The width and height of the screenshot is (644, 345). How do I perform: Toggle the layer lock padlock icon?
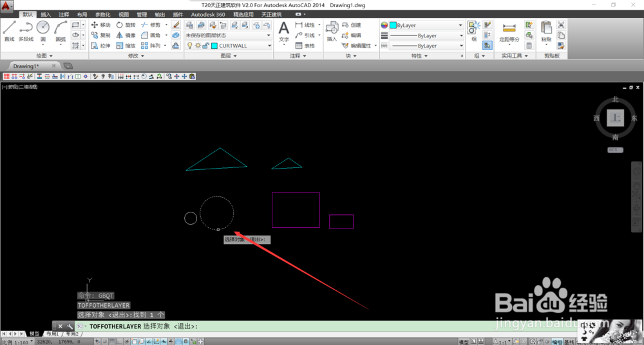point(206,46)
